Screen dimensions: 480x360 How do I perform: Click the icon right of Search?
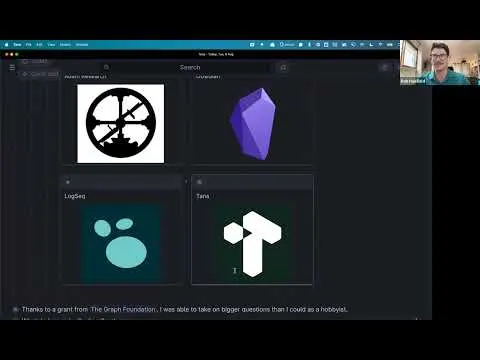pyautogui.click(x=283, y=68)
